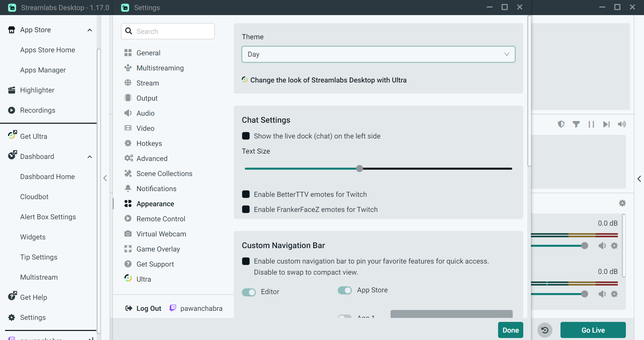Open the Theme dropdown showing Day

(x=378, y=54)
